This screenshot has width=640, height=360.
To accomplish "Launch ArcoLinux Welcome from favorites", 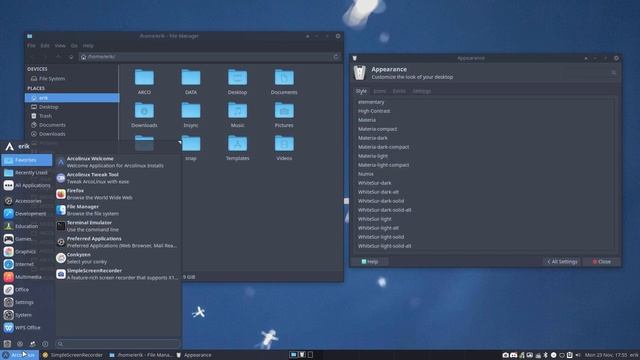I will point(118,162).
